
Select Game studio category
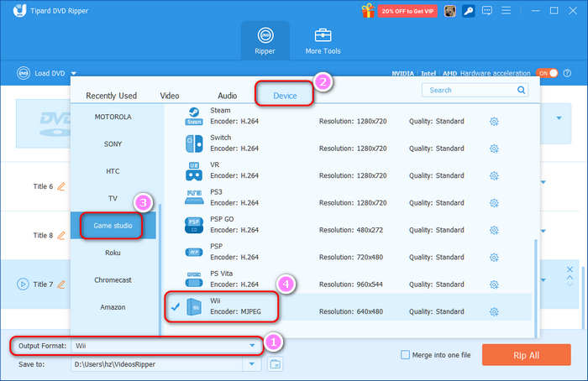(x=113, y=226)
